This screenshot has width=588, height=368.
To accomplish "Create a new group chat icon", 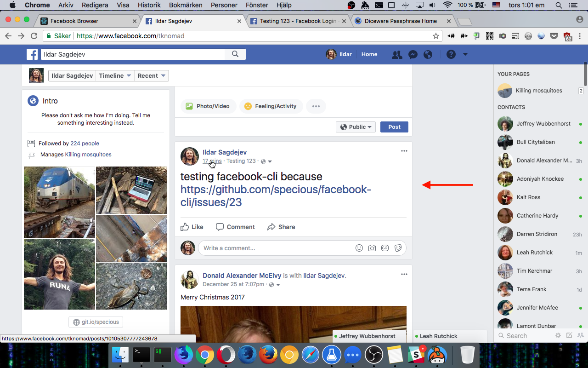I will (x=580, y=336).
